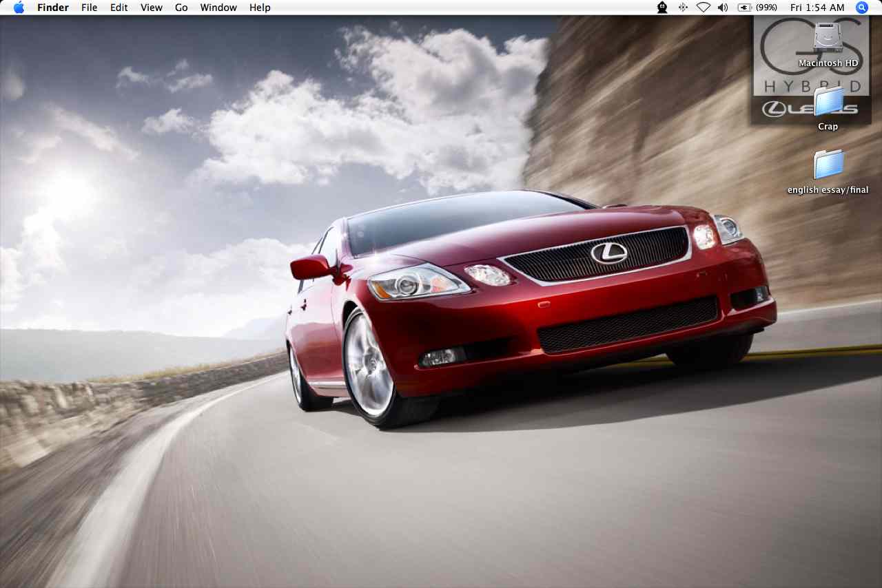The height and width of the screenshot is (588, 882).
Task: Open the Apple menu
Action: [19, 8]
